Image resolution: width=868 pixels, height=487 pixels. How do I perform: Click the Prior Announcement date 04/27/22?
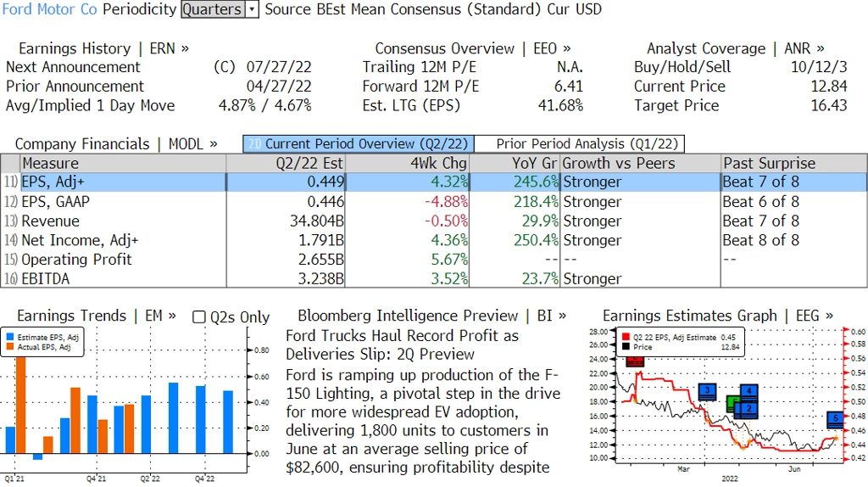click(x=279, y=87)
